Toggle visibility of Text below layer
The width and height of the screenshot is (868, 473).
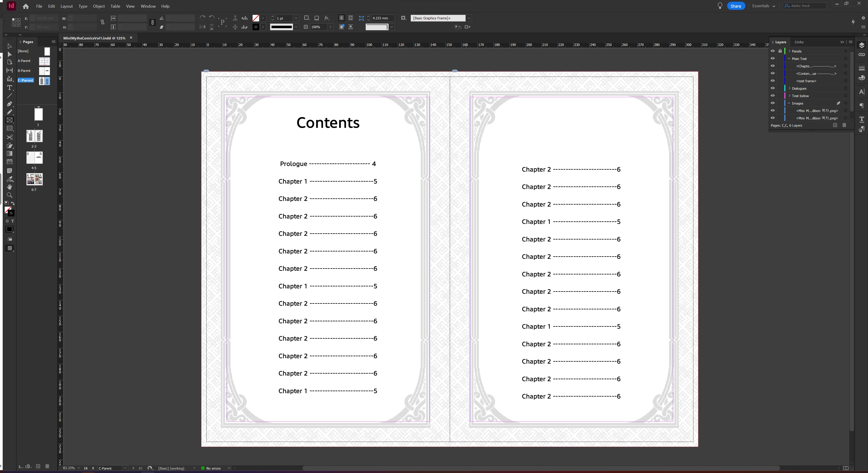(773, 96)
